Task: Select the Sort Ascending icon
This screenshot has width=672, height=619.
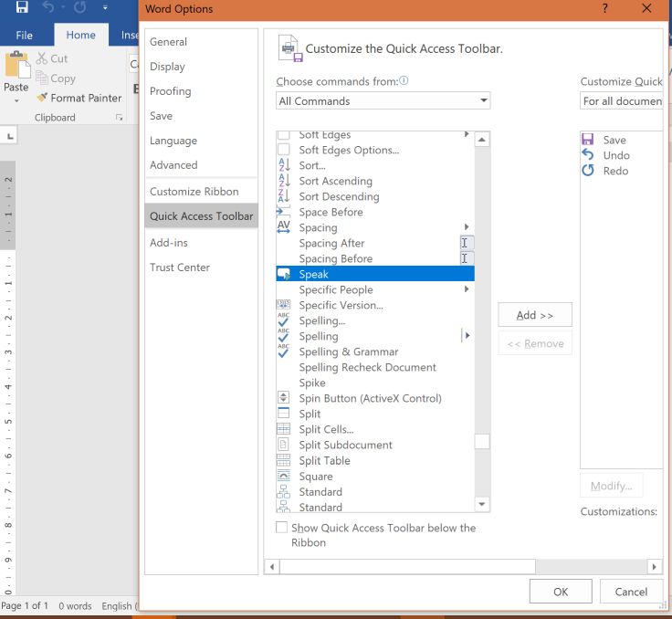Action: pos(284,181)
